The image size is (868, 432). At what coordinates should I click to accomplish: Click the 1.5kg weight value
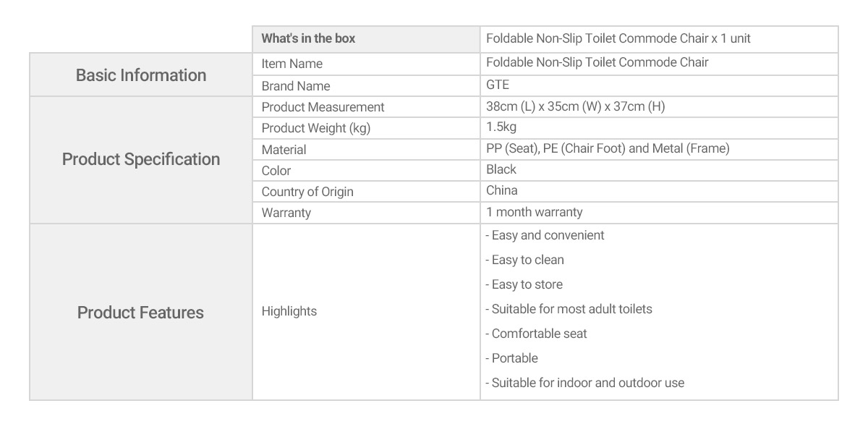501,127
